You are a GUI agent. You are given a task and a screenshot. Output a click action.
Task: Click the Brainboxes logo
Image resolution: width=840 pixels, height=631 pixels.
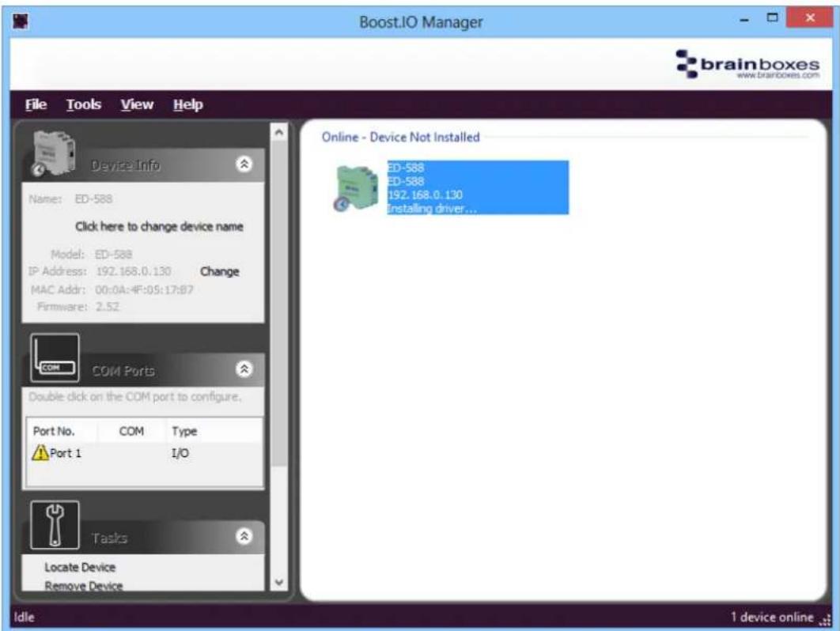[x=747, y=64]
